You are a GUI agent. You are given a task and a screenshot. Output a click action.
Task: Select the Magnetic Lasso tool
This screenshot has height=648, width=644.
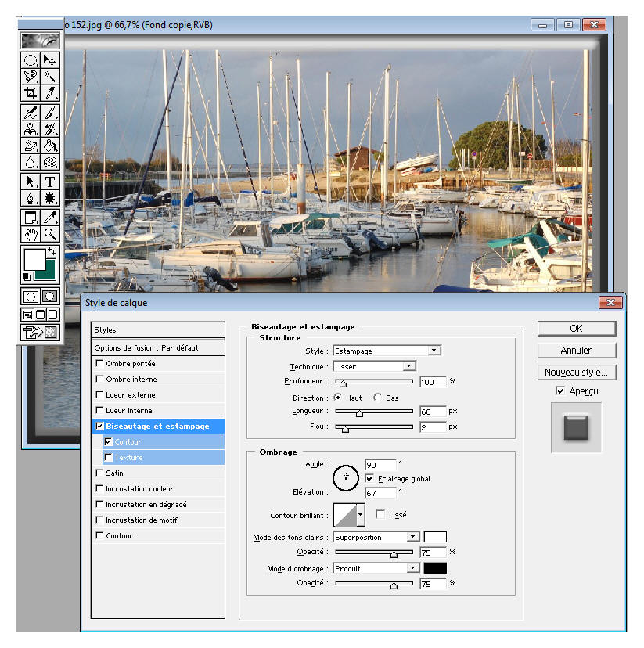(31, 77)
